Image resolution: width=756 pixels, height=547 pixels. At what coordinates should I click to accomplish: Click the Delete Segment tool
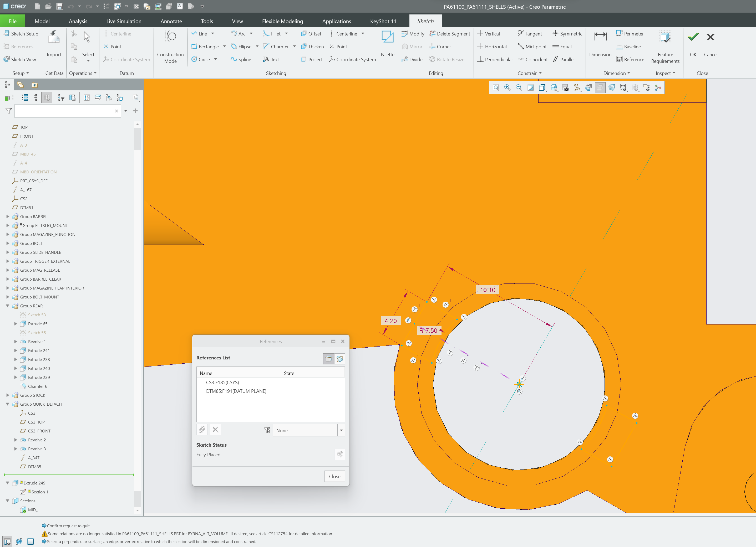click(x=449, y=33)
